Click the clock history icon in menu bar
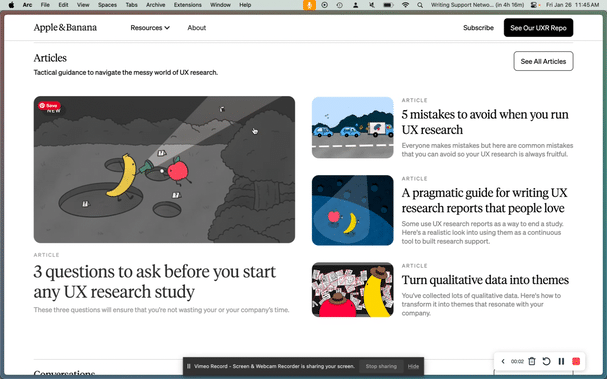 pos(340,5)
